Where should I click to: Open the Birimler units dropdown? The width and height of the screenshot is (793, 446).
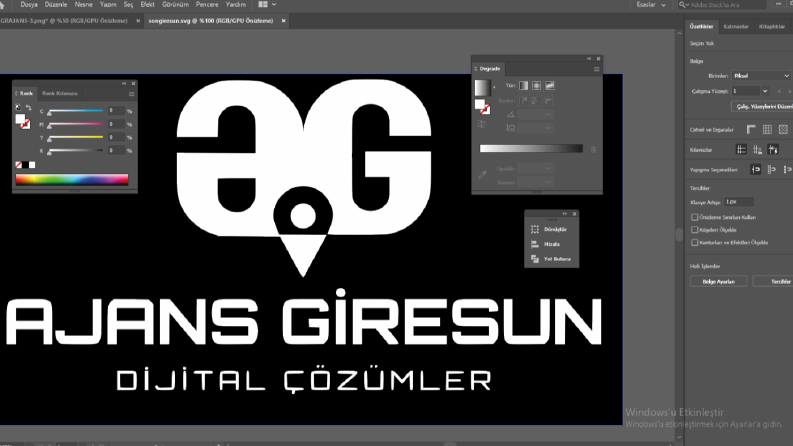pos(761,76)
